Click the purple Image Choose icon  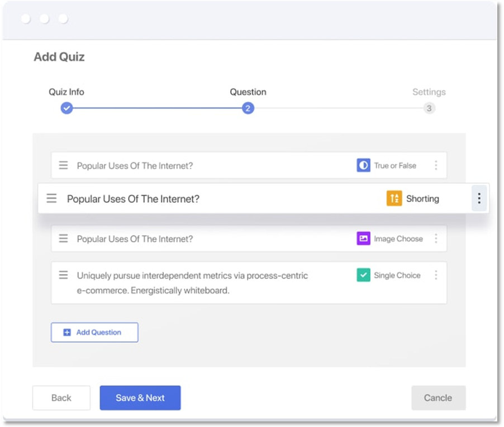coord(363,238)
